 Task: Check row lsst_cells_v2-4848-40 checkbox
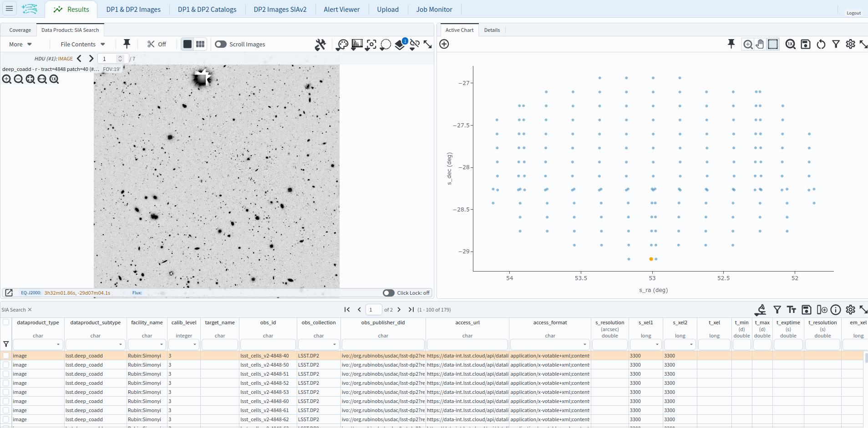coord(6,356)
